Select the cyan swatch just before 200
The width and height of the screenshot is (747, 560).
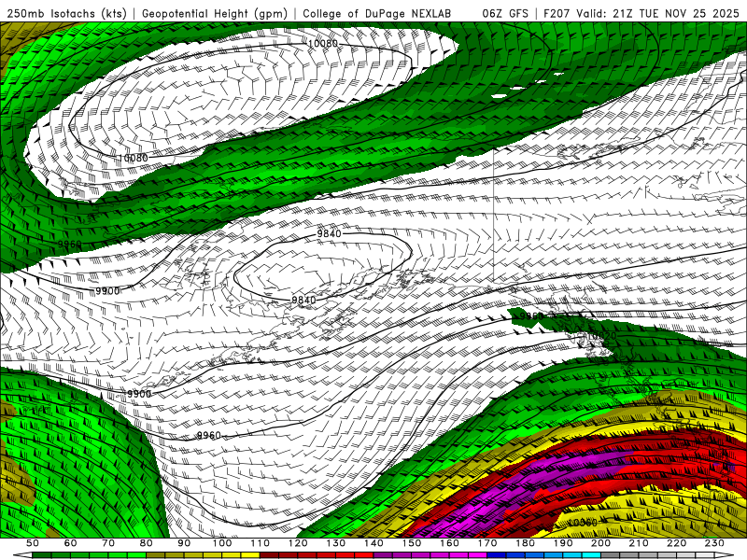[591, 555]
